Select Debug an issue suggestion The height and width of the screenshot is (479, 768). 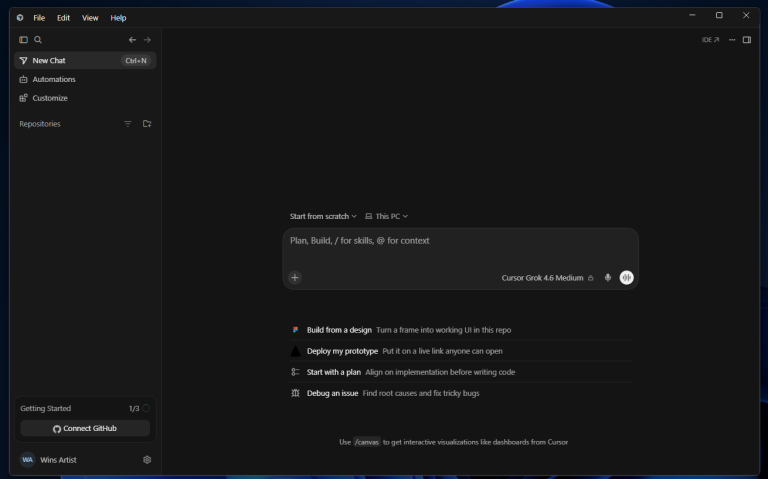(x=460, y=393)
